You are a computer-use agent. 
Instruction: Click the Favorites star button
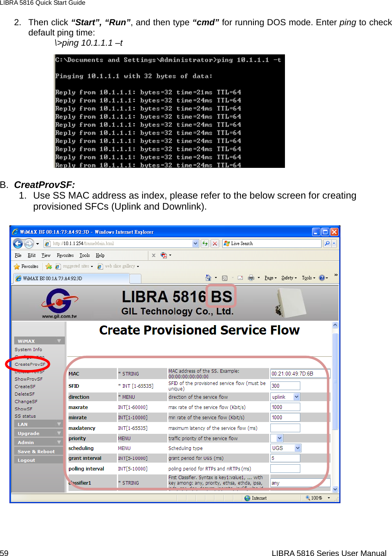(26, 266)
